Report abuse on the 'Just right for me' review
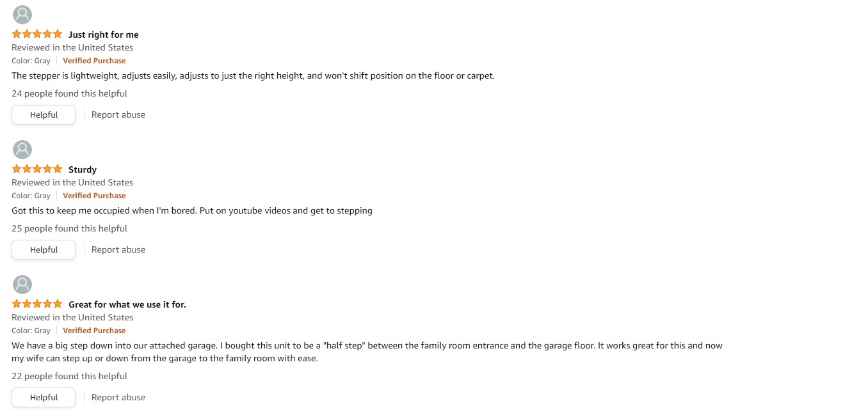The height and width of the screenshot is (415, 868). (118, 115)
